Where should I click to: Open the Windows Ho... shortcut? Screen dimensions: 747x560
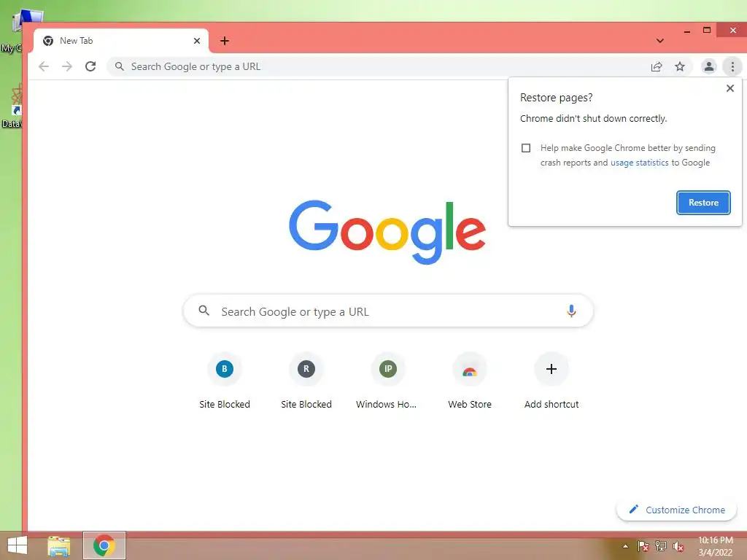[x=388, y=381]
